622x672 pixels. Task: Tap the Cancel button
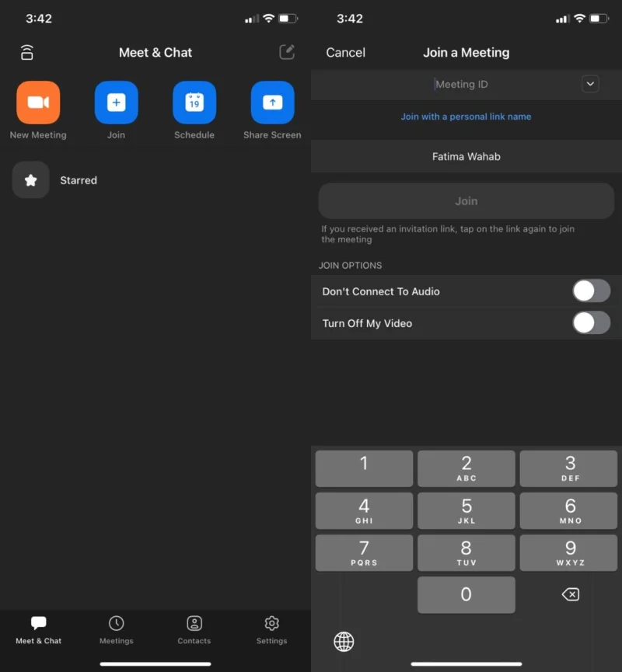(345, 52)
